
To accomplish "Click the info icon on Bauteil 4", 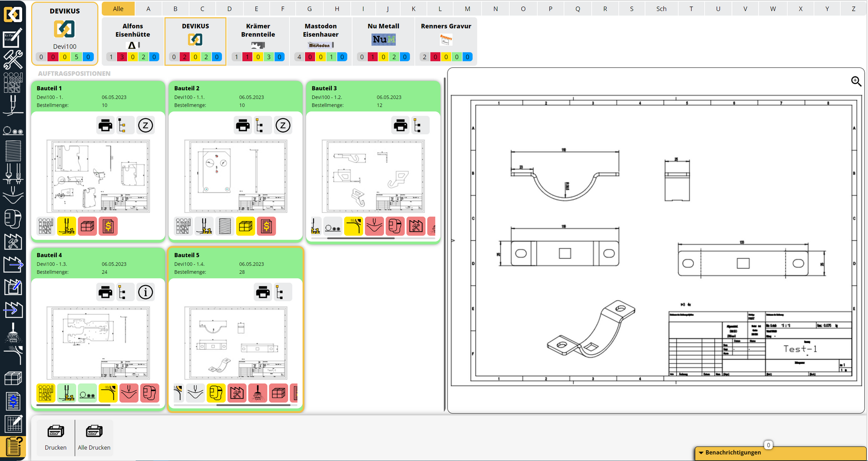I will click(145, 292).
